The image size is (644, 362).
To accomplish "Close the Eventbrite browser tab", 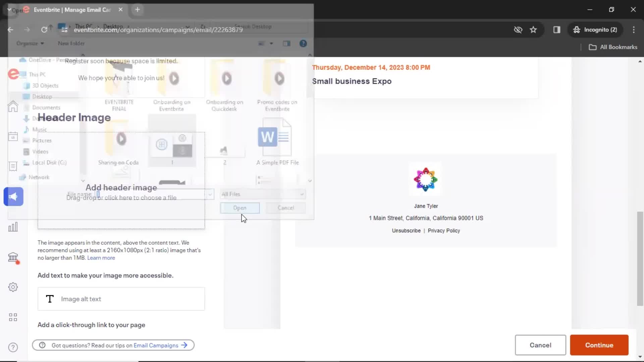I will click(x=120, y=9).
